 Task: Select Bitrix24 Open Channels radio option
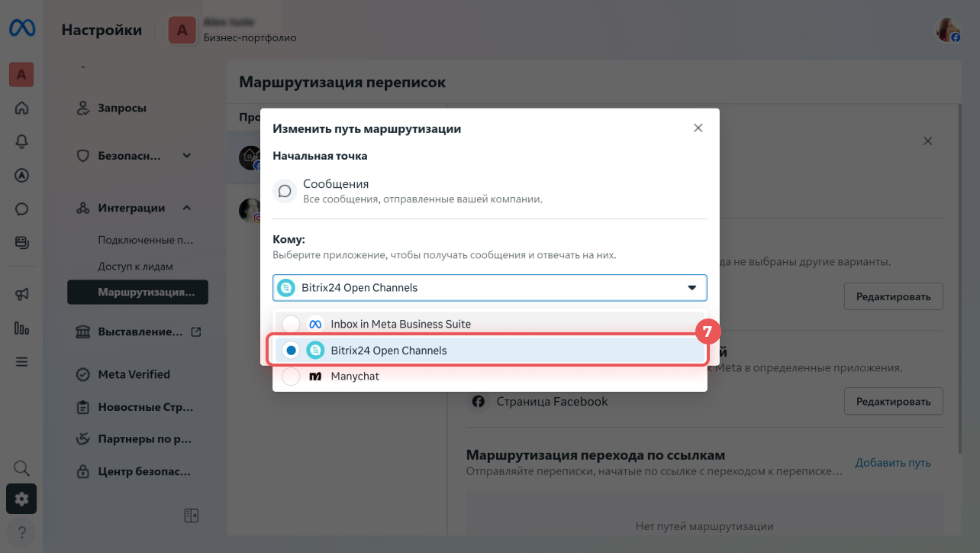pos(291,351)
